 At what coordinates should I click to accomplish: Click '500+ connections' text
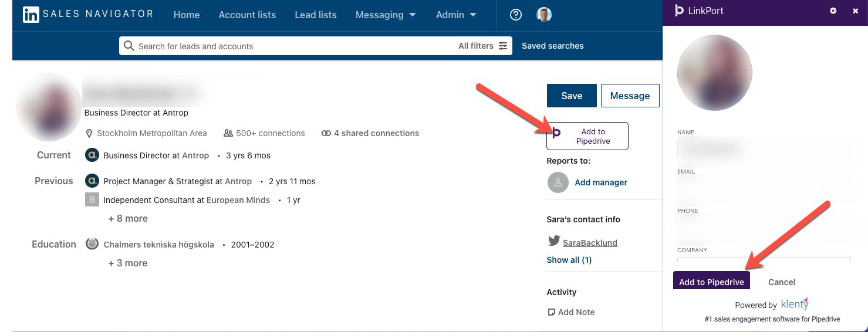coord(271,133)
